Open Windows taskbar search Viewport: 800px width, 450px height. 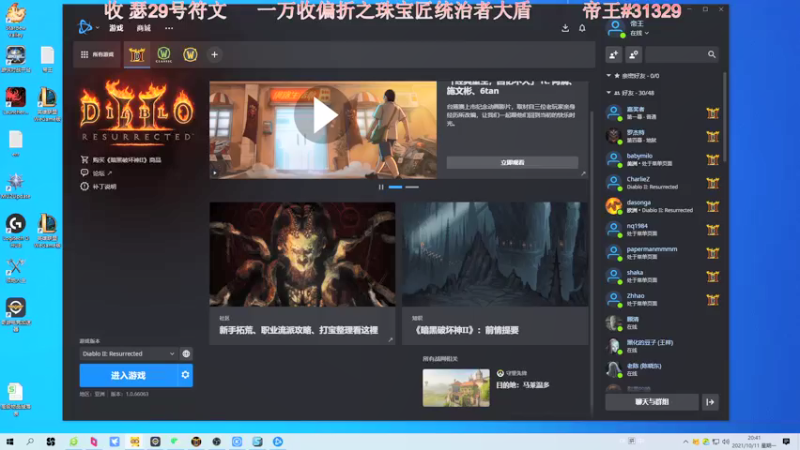(x=30, y=441)
